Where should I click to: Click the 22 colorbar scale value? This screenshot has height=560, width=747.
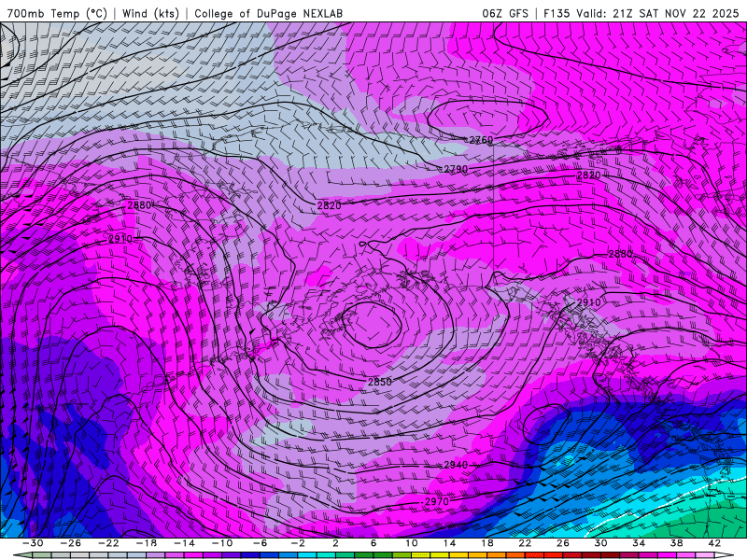click(x=525, y=543)
